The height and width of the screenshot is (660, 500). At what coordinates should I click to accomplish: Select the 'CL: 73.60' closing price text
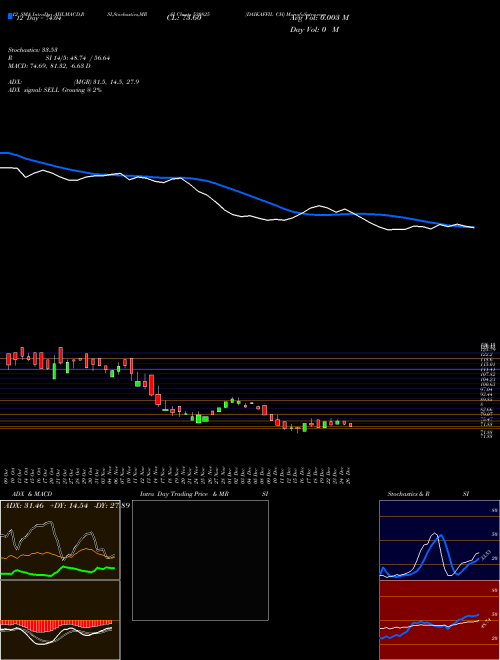pos(184,19)
